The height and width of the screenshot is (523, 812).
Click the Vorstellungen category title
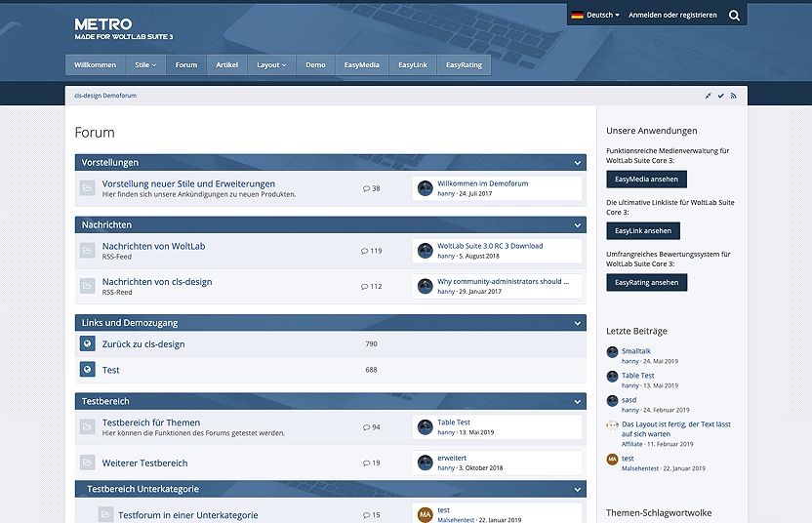tap(109, 163)
